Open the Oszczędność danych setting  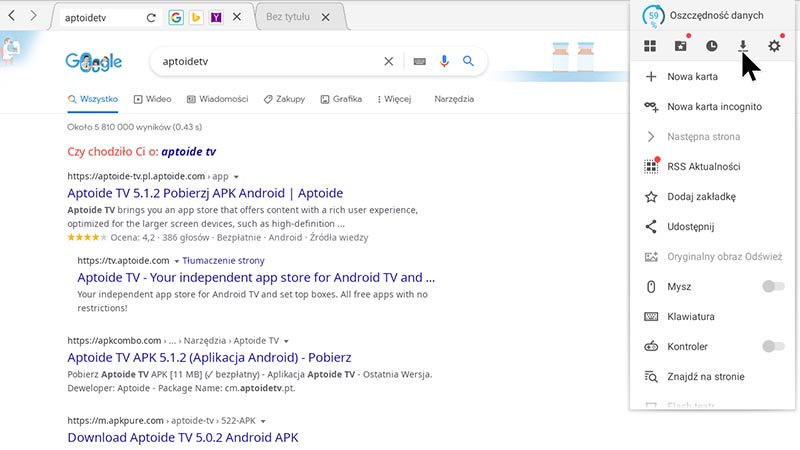coord(716,15)
